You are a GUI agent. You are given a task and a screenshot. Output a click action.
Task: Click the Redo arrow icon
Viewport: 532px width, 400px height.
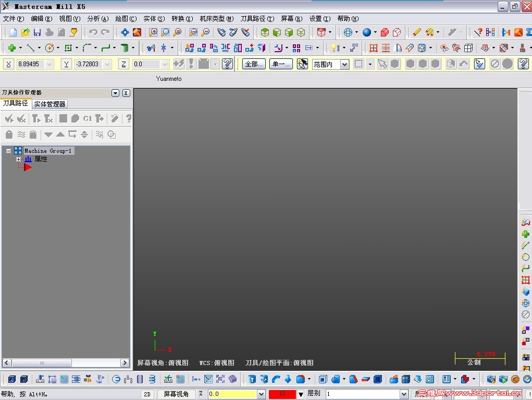pyautogui.click(x=105, y=32)
